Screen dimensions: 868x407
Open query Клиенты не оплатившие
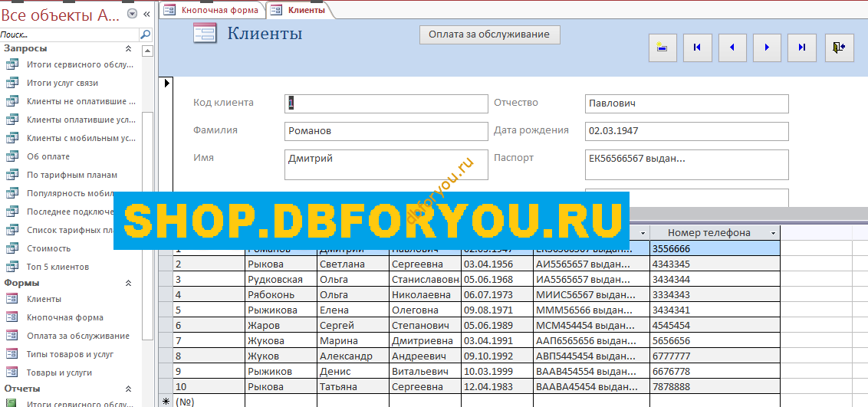(x=81, y=101)
